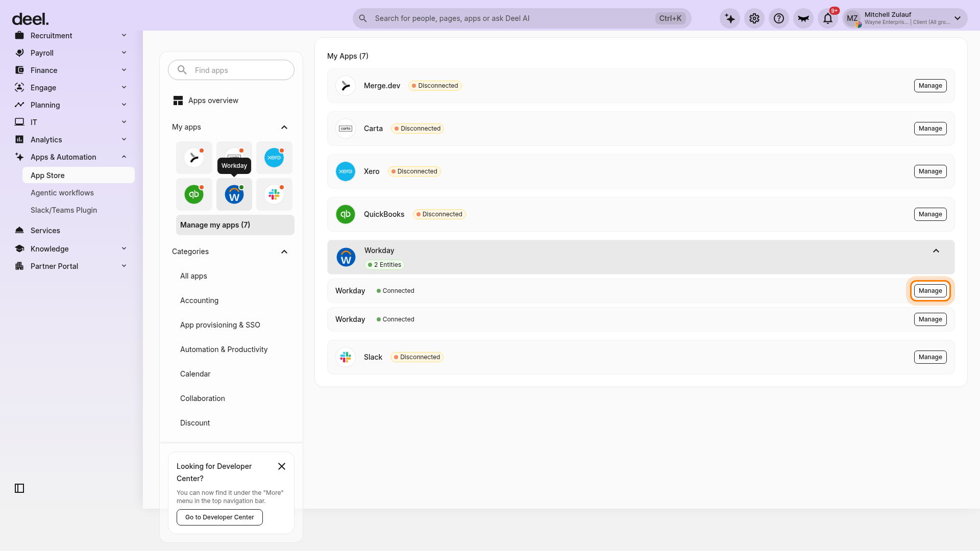Click Manage for QuickBooks
The width and height of the screenshot is (980, 551).
[930, 214]
